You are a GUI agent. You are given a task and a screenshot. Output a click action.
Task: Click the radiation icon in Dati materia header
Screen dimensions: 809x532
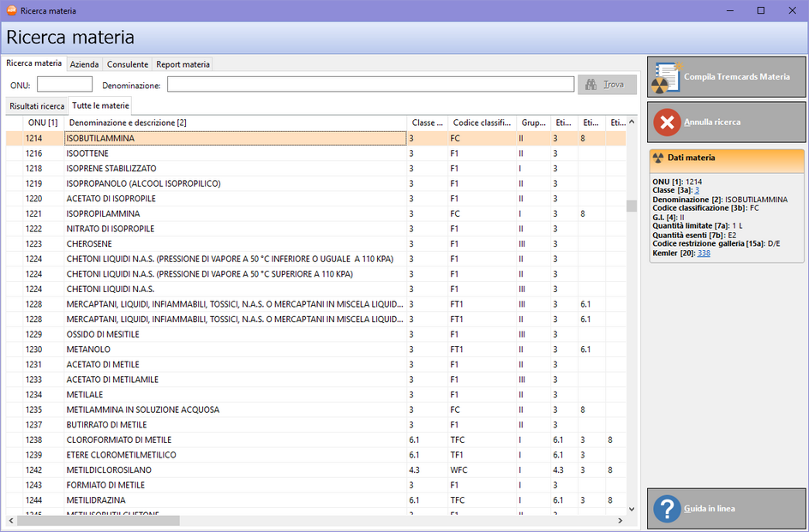[x=658, y=158]
